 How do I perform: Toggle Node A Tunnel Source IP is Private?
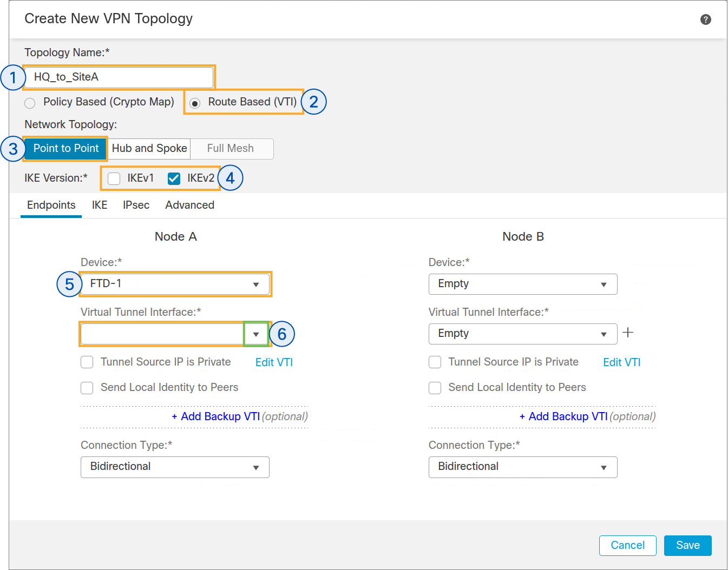pos(87,362)
